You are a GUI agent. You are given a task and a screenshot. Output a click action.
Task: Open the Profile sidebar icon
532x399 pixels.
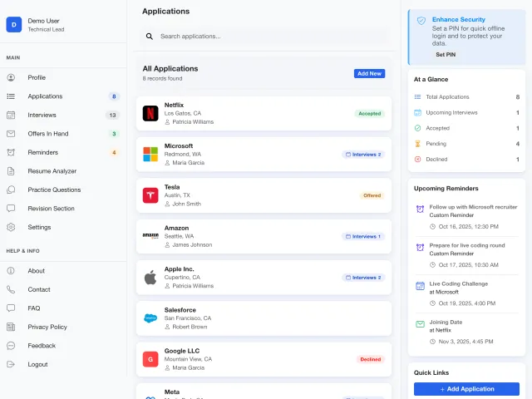pos(11,77)
